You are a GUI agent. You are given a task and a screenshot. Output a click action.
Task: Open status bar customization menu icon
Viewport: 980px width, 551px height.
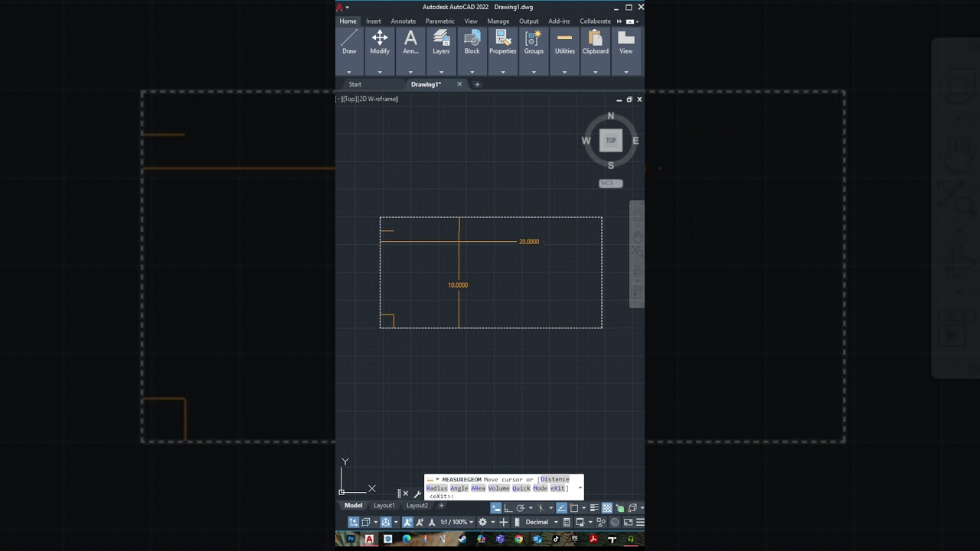pyautogui.click(x=640, y=522)
